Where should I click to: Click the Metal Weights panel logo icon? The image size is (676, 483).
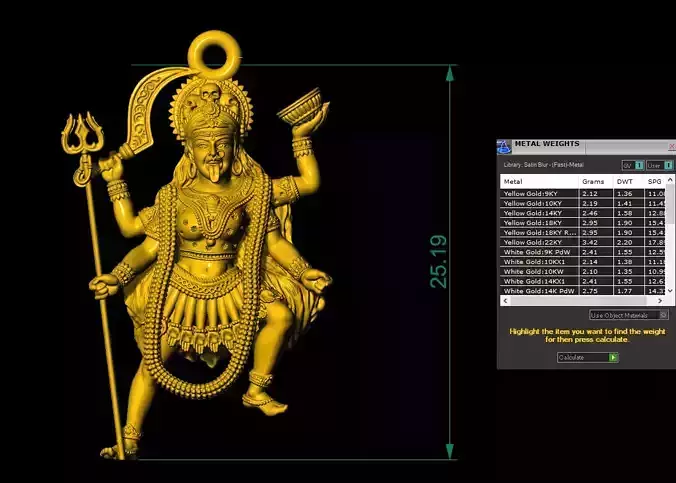pyautogui.click(x=504, y=147)
